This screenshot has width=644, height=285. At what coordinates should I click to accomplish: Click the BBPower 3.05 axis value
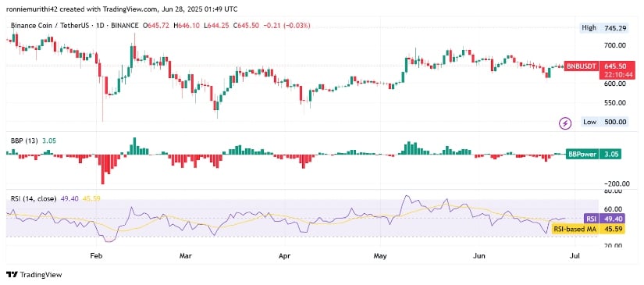click(x=610, y=154)
